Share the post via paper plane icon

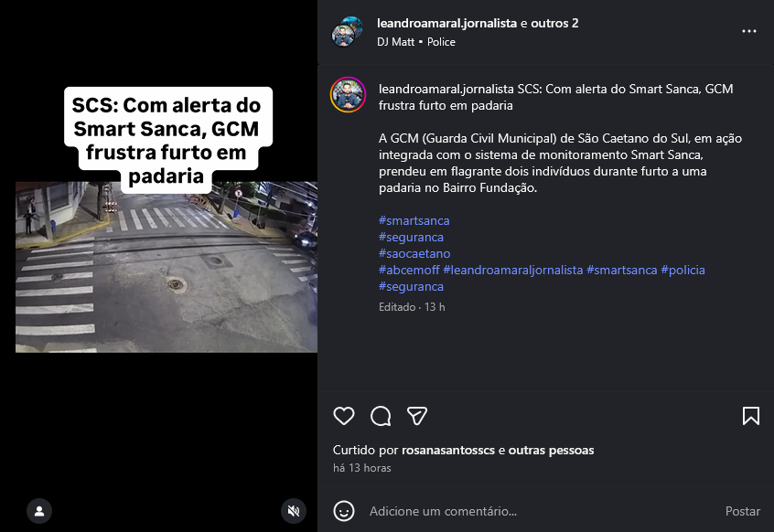click(417, 416)
